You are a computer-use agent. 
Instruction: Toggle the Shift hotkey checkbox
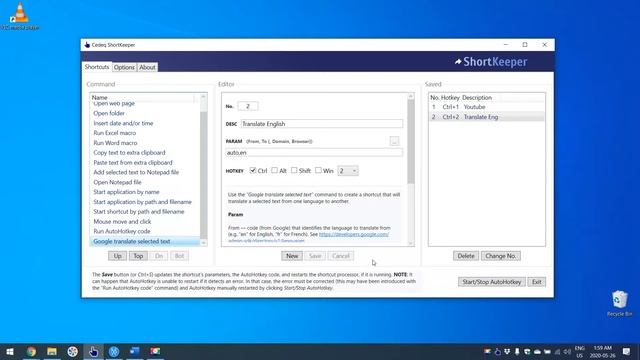point(294,170)
